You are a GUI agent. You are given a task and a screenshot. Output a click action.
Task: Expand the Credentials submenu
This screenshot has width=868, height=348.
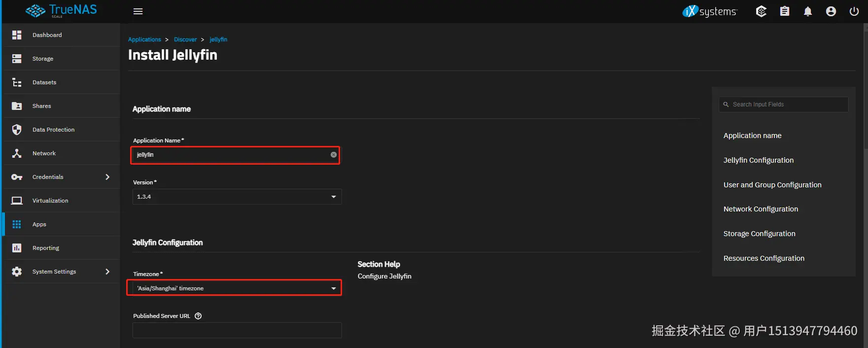(107, 177)
